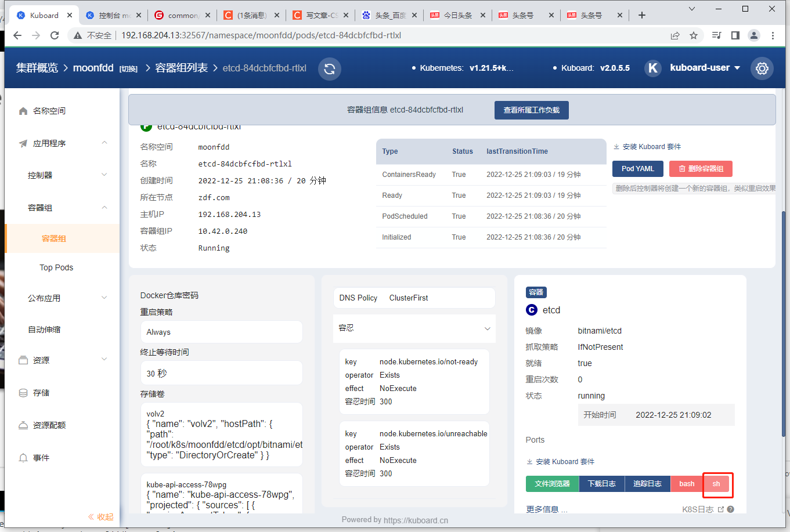Open browser side panel icon

tap(735, 35)
